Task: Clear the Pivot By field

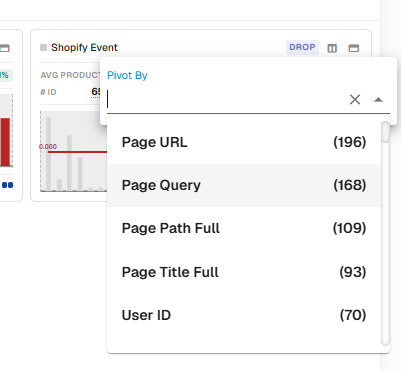Action: [355, 99]
